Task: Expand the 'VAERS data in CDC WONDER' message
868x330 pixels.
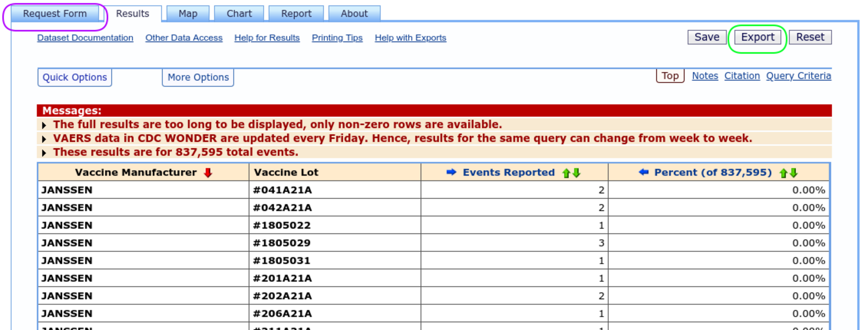Action: pyautogui.click(x=44, y=139)
